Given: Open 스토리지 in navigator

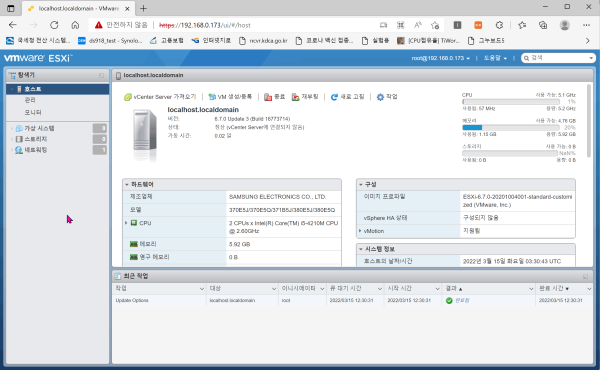Looking at the screenshot, I should tap(36, 139).
